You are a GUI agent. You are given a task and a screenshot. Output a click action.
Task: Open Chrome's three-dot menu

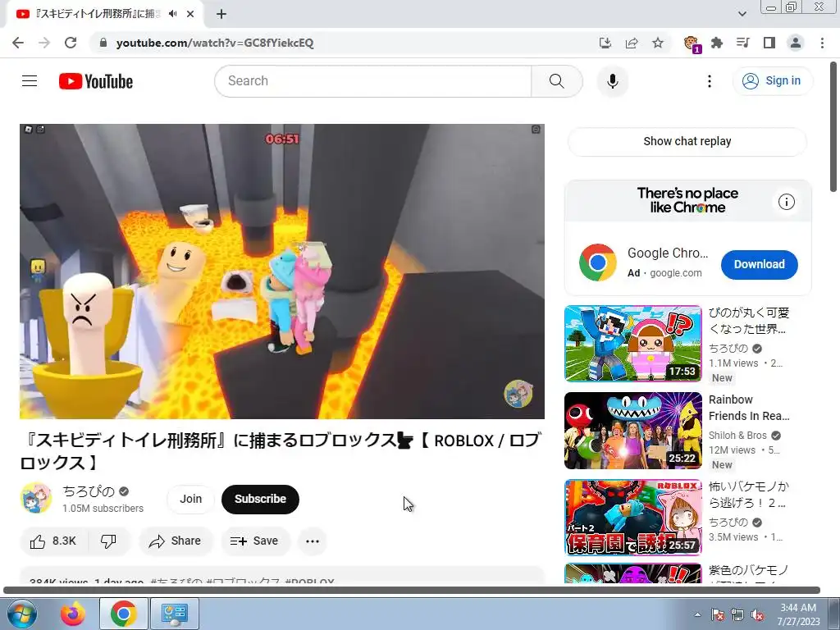pos(822,43)
